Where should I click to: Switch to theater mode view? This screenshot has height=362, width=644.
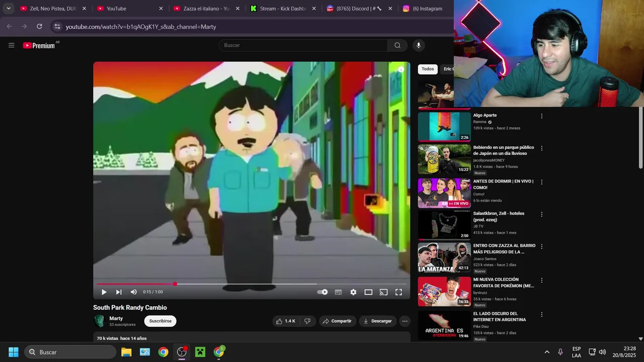368,292
